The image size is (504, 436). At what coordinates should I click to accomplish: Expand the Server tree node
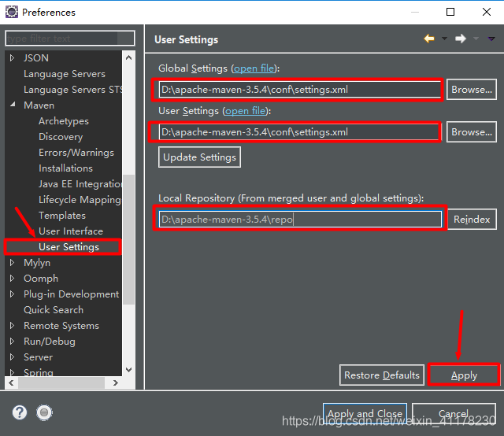coord(13,357)
